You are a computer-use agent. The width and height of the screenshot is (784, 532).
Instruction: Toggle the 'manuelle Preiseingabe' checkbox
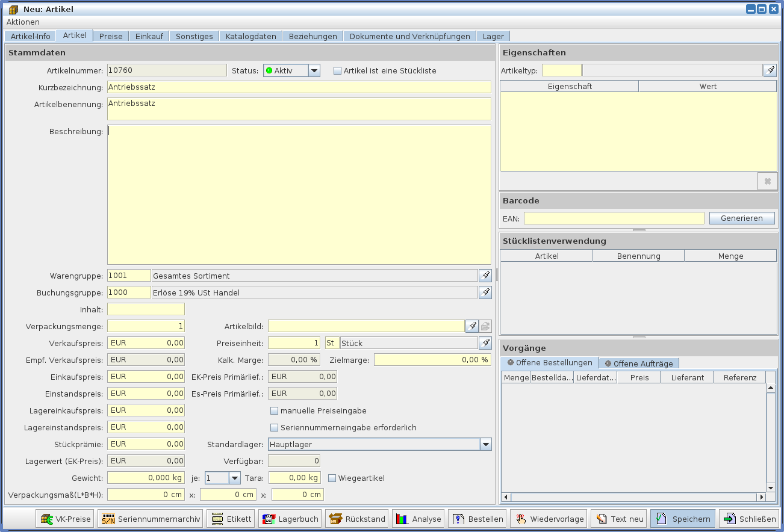click(275, 411)
